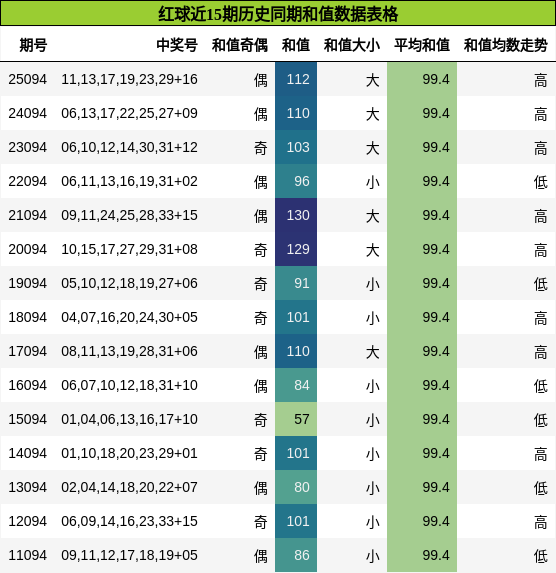Click the 和值均数走势 column header
The height and width of the screenshot is (573, 556).
[x=506, y=45]
